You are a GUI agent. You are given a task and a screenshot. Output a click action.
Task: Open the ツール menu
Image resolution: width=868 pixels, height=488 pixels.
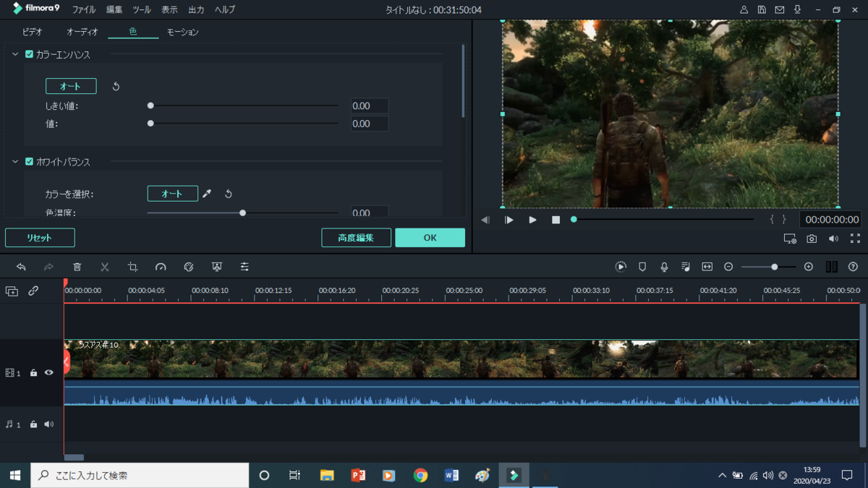tap(142, 10)
